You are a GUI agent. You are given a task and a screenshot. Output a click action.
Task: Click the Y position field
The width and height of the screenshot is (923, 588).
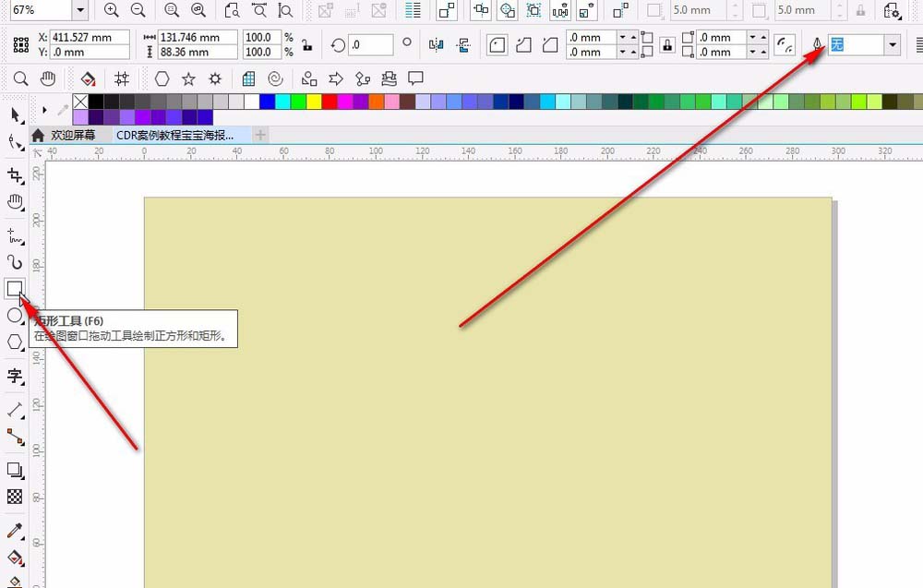[90, 52]
